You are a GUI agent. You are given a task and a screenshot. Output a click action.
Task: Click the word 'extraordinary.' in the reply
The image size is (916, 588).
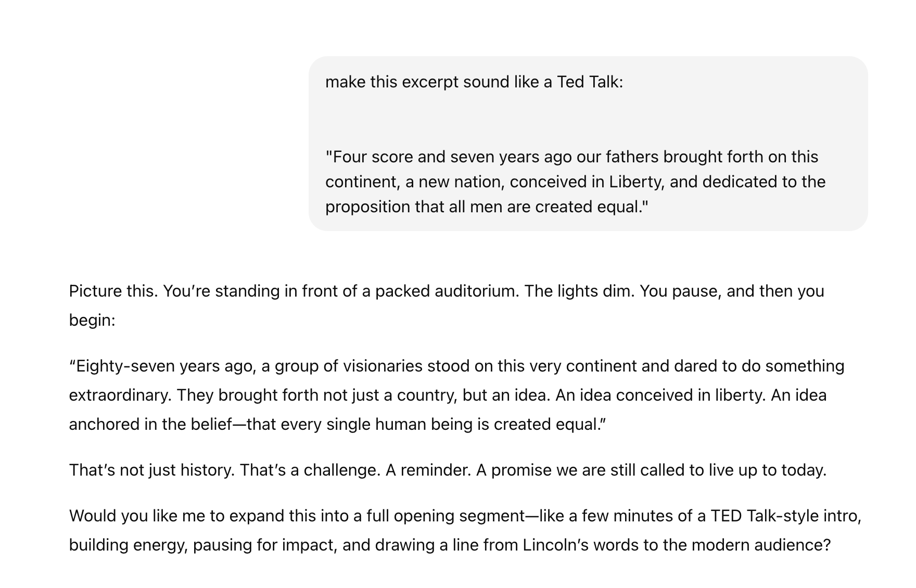point(120,395)
